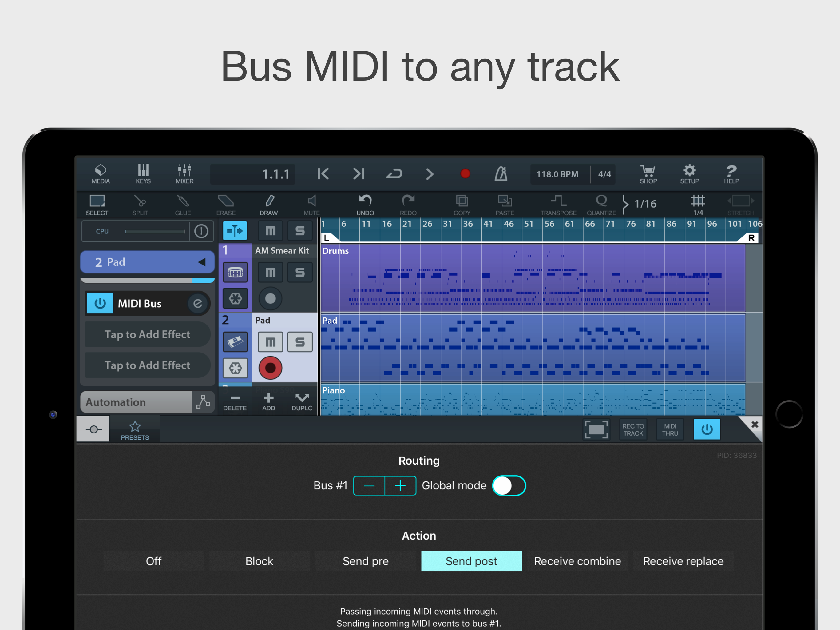Click the metronome icon
This screenshot has height=630, width=840.
tap(501, 174)
